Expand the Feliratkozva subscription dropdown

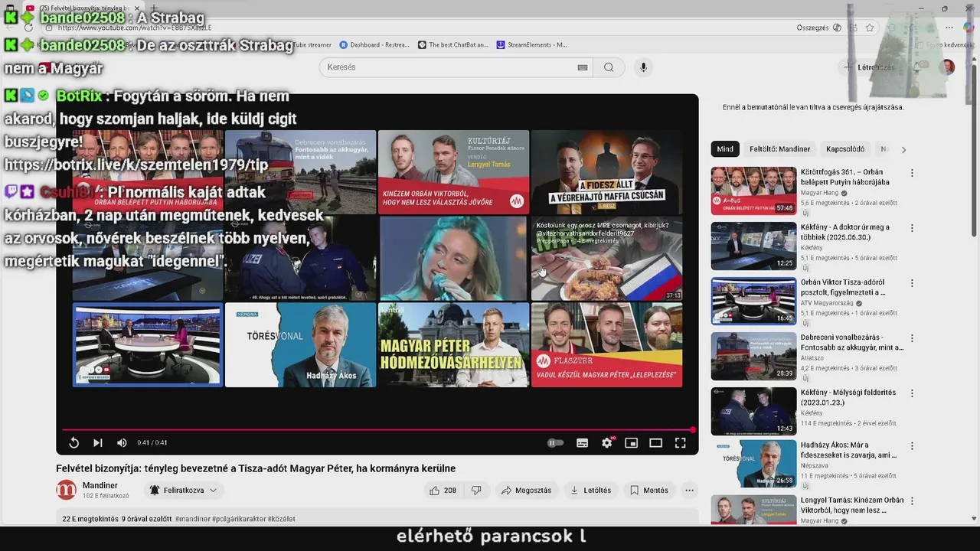coord(184,491)
